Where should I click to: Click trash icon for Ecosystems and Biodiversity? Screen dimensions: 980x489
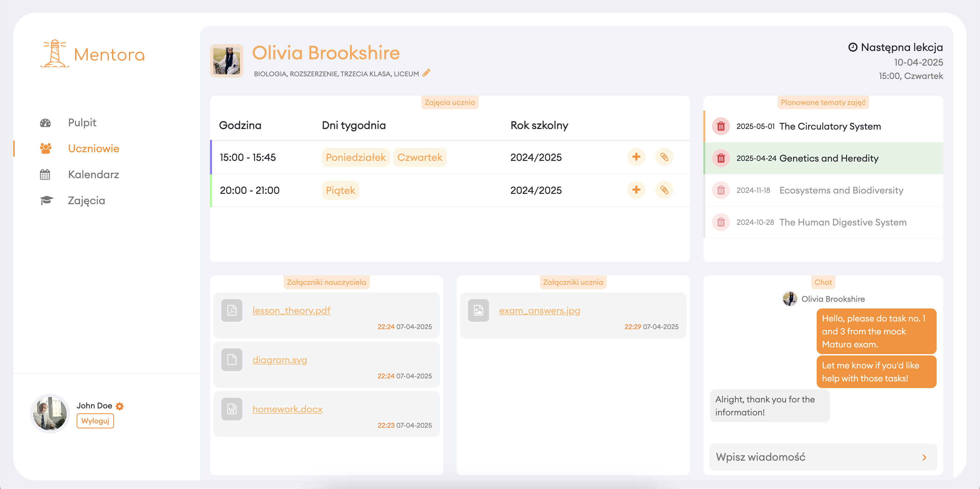[721, 190]
